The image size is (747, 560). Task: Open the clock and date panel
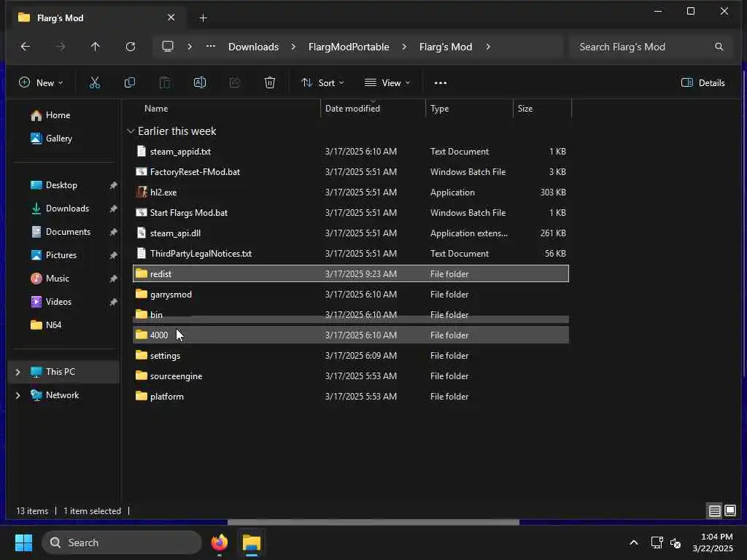[x=713, y=542]
